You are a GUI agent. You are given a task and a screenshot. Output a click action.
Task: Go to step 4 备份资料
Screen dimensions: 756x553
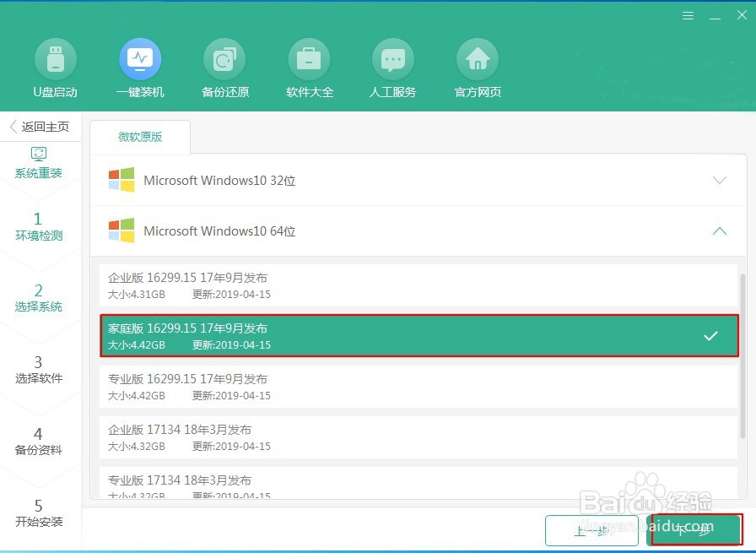coord(39,442)
